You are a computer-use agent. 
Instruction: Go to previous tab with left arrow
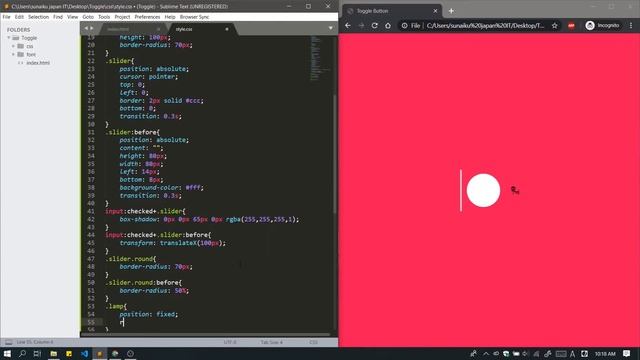[x=86, y=28]
